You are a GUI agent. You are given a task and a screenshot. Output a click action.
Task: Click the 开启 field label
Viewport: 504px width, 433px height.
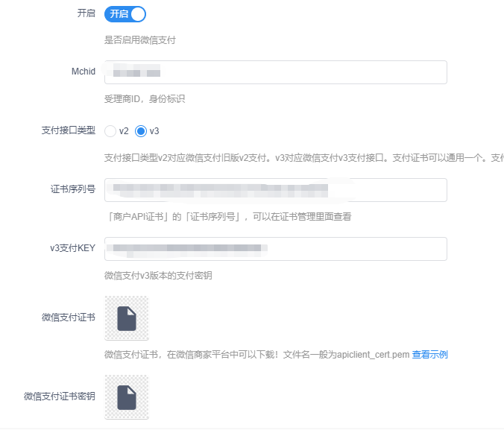(x=86, y=14)
